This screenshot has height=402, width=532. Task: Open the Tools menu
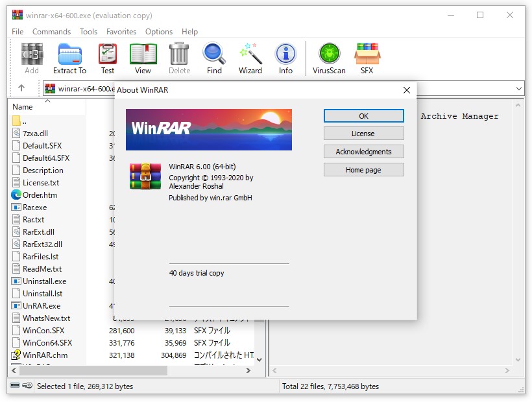click(x=88, y=31)
